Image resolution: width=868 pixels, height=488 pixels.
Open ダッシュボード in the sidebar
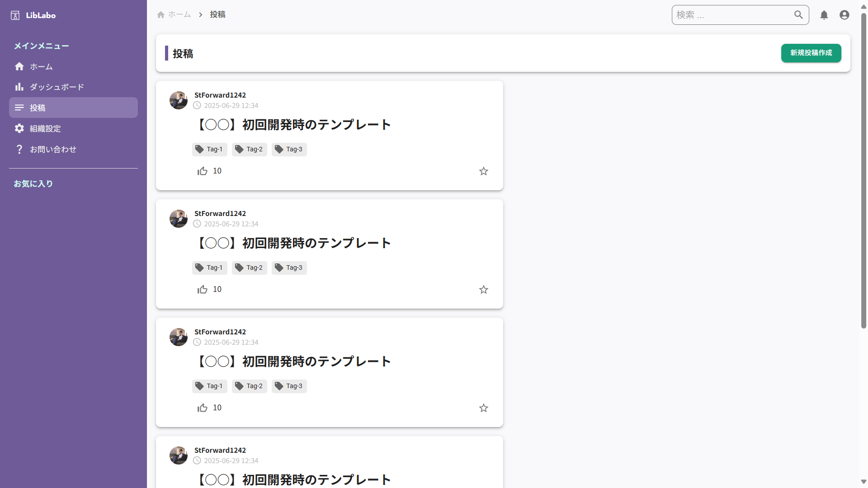pyautogui.click(x=57, y=87)
